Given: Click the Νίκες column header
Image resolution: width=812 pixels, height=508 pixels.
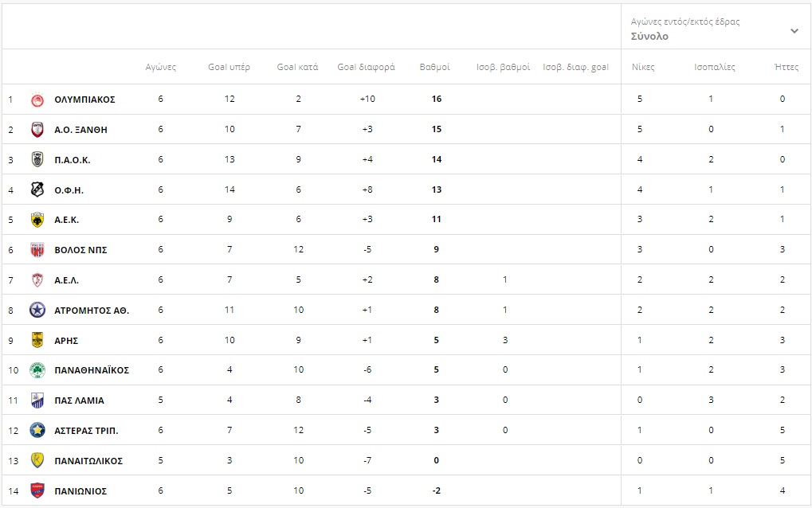Looking at the screenshot, I should pos(643,67).
